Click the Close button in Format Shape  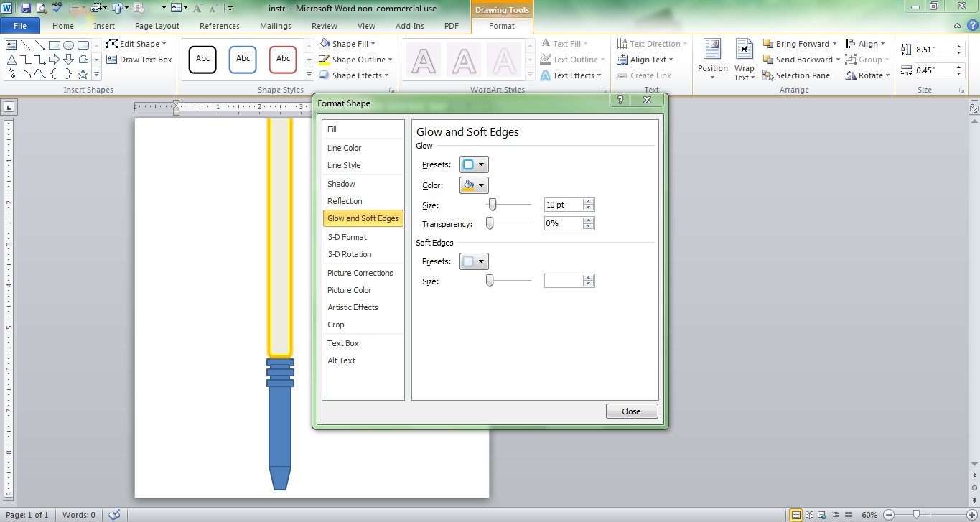tap(632, 411)
